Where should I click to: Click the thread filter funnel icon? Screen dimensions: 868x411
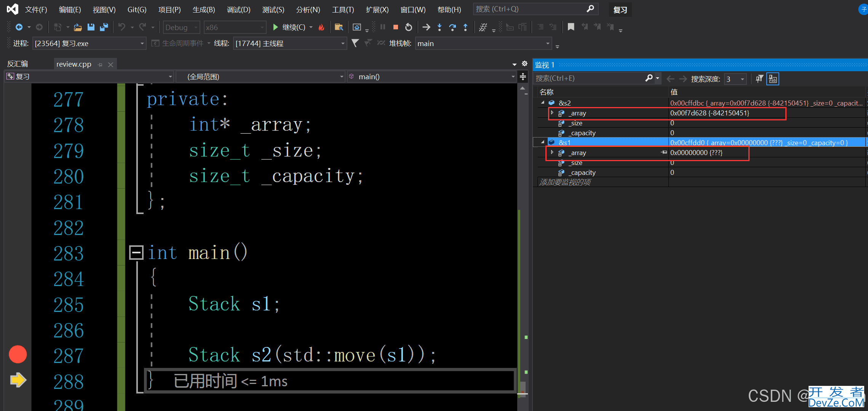coord(355,43)
